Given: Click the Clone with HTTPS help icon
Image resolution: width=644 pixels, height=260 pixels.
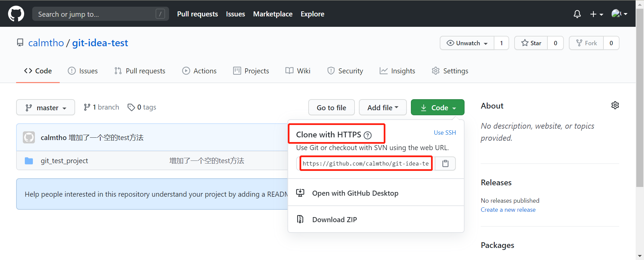Looking at the screenshot, I should [368, 135].
